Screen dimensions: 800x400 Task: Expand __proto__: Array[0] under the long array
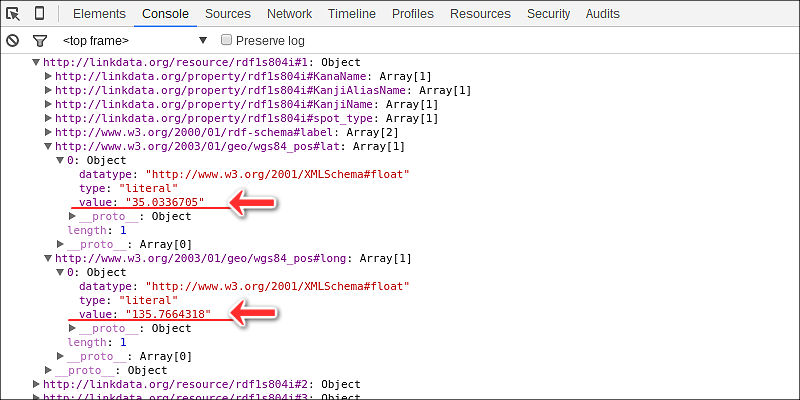pyautogui.click(x=60, y=356)
